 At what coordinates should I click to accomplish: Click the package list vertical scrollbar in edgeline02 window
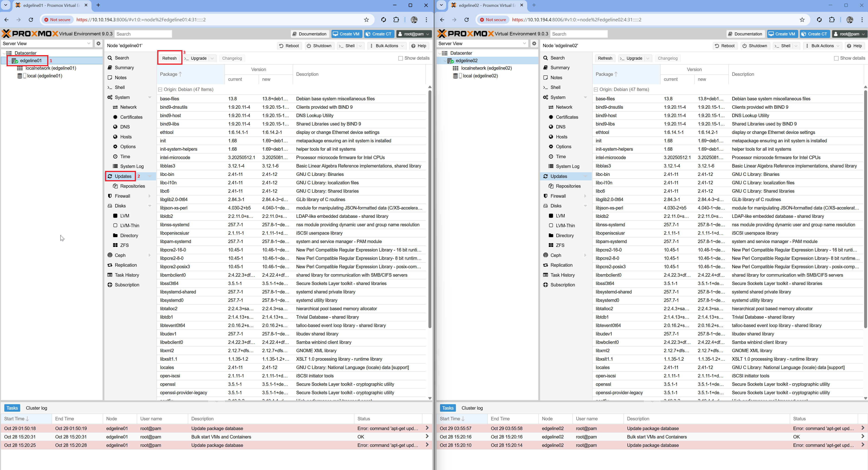865,209
